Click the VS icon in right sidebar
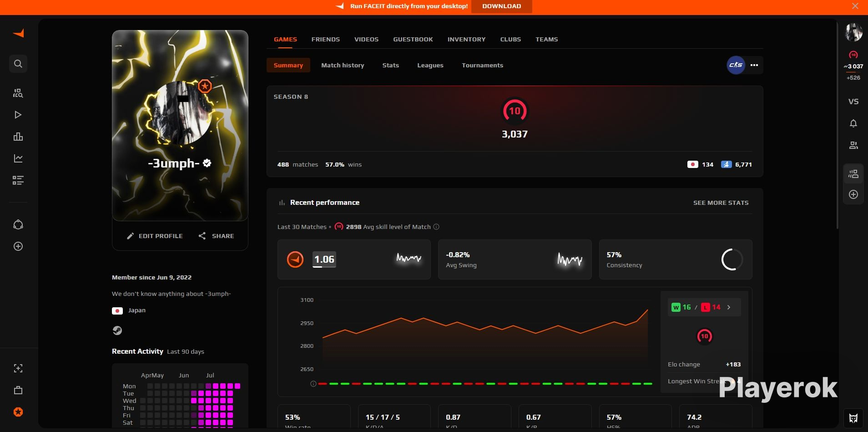 853,102
